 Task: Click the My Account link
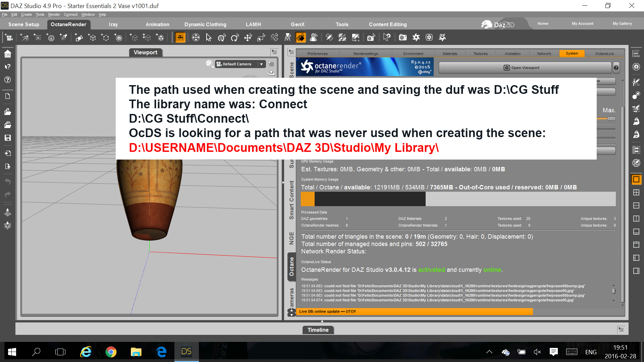pos(582,23)
